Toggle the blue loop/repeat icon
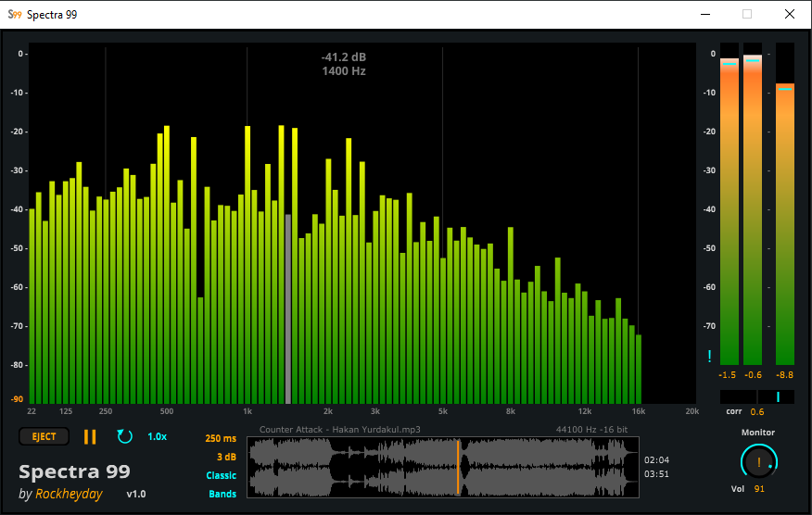 [x=124, y=436]
